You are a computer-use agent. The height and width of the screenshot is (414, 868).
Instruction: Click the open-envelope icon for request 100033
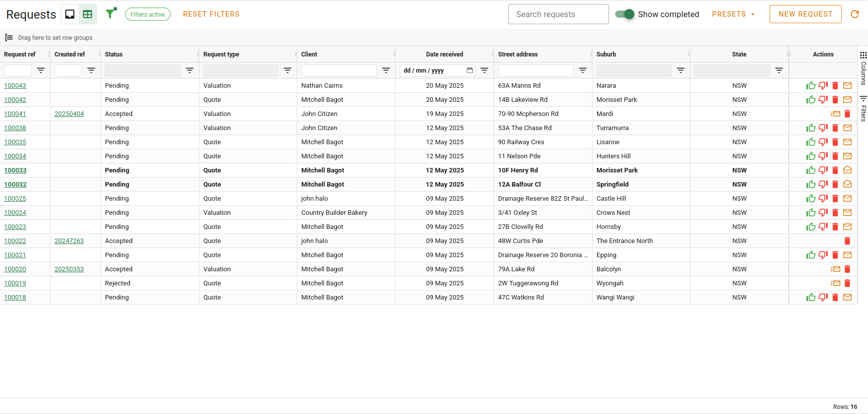(x=847, y=170)
